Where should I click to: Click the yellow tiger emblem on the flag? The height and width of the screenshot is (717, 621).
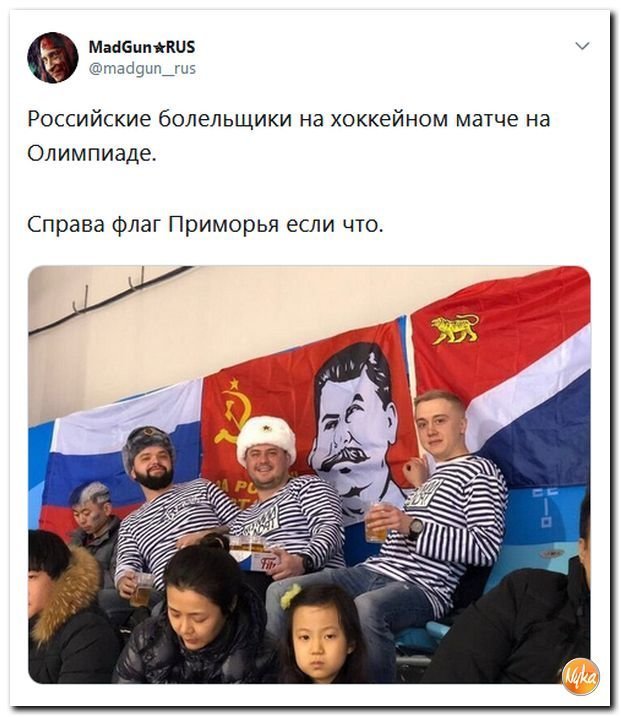(x=455, y=329)
